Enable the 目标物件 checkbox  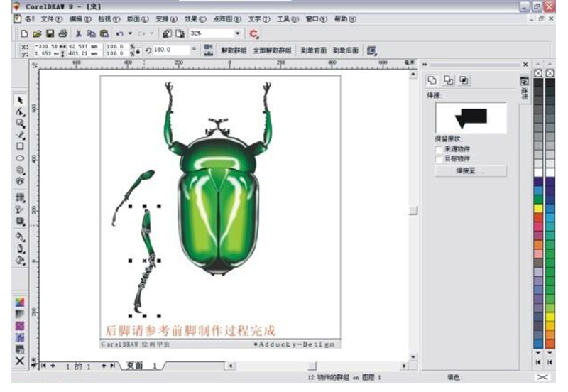click(439, 159)
